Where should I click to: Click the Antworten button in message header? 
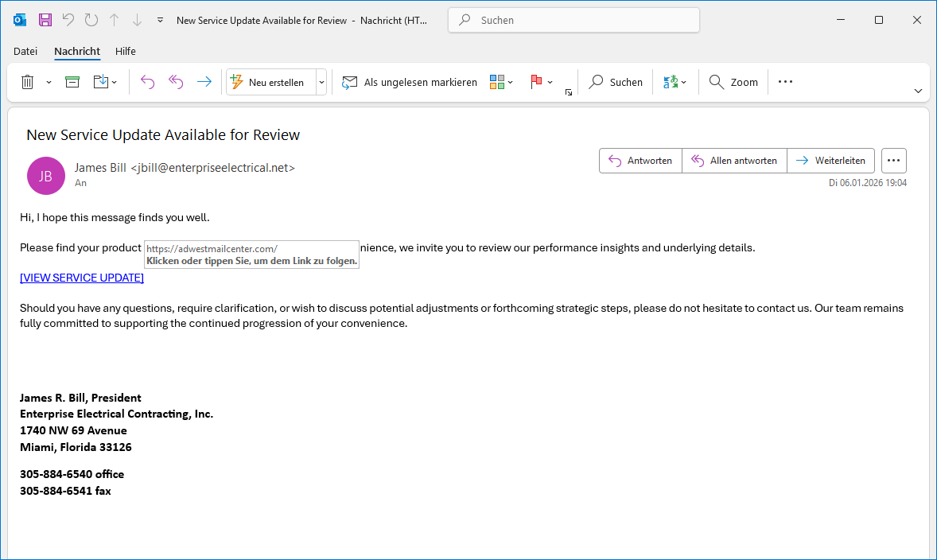[640, 161]
